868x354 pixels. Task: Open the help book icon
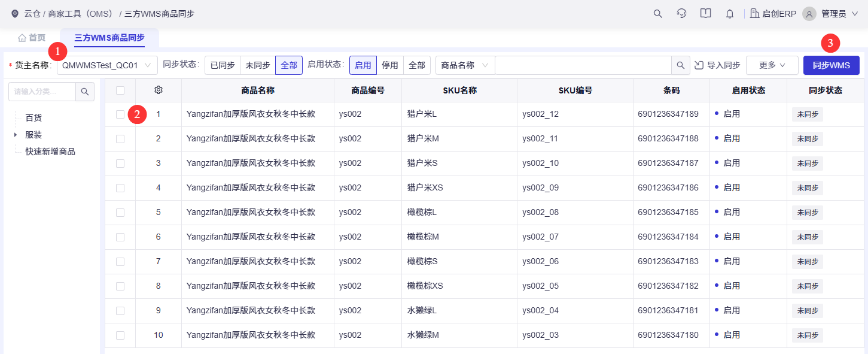[x=705, y=13]
